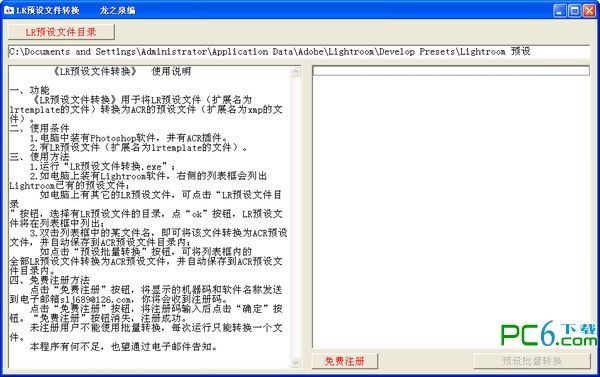Screen dimensions: 600x377
Task: Click the section heading 四、免费注册方法
Action: 49,280
